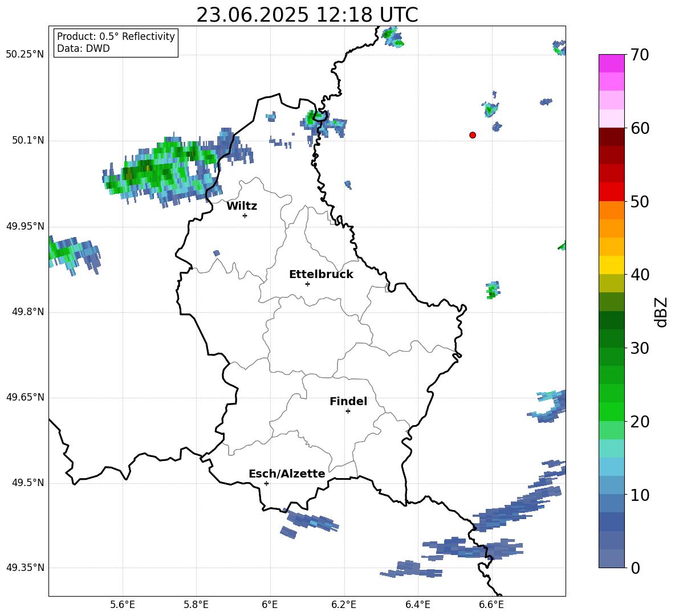Click the 50 label on the colorbar

pos(640,201)
